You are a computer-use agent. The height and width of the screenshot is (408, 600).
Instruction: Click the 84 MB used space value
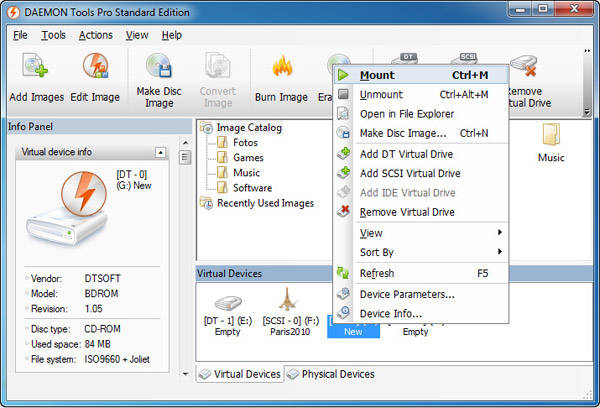click(x=98, y=344)
